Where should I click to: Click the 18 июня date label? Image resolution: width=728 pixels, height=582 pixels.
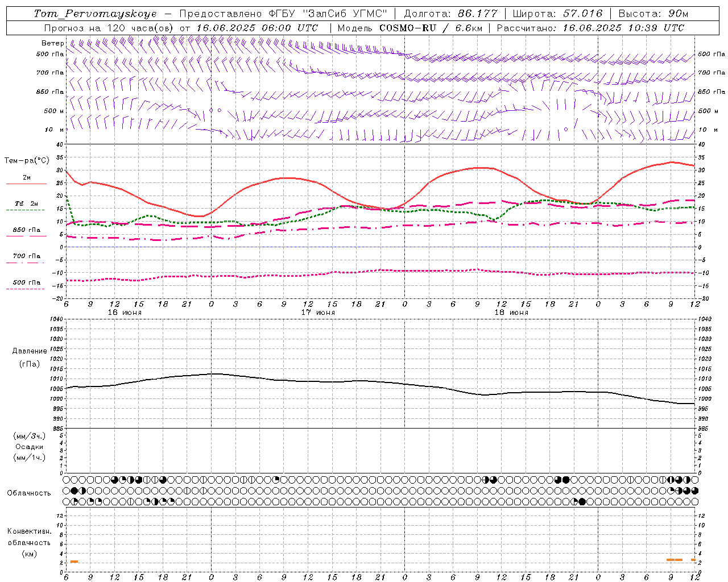click(x=511, y=313)
